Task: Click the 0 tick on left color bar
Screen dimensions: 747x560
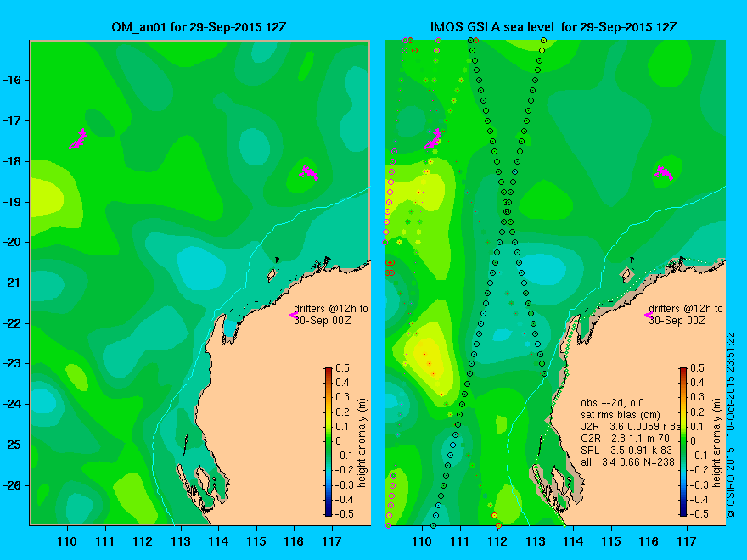Action: point(339,441)
